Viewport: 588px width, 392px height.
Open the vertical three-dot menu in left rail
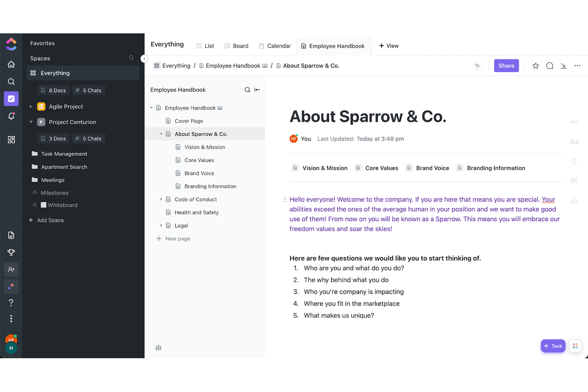[x=11, y=319]
